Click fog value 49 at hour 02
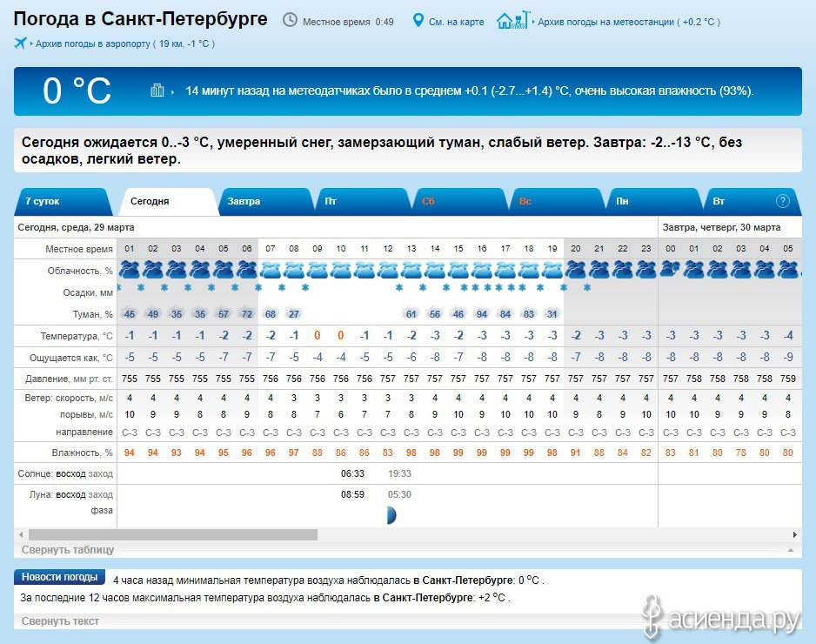 [x=153, y=314]
